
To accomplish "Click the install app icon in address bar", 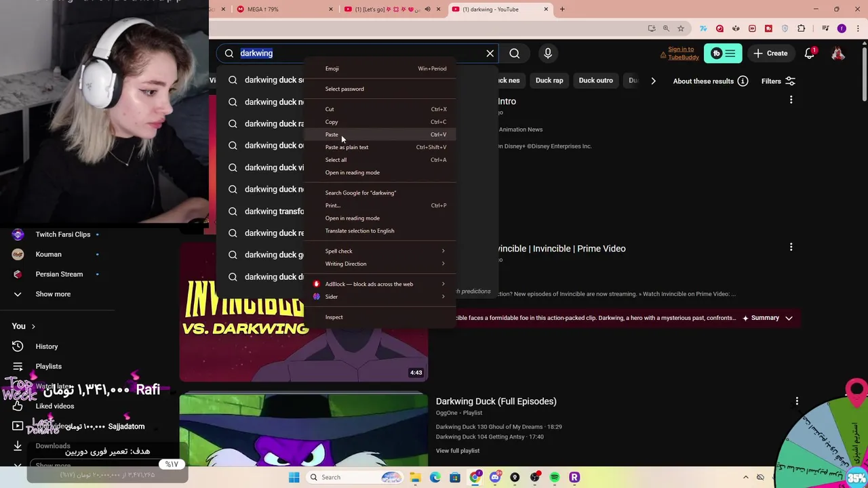I will pyautogui.click(x=652, y=28).
